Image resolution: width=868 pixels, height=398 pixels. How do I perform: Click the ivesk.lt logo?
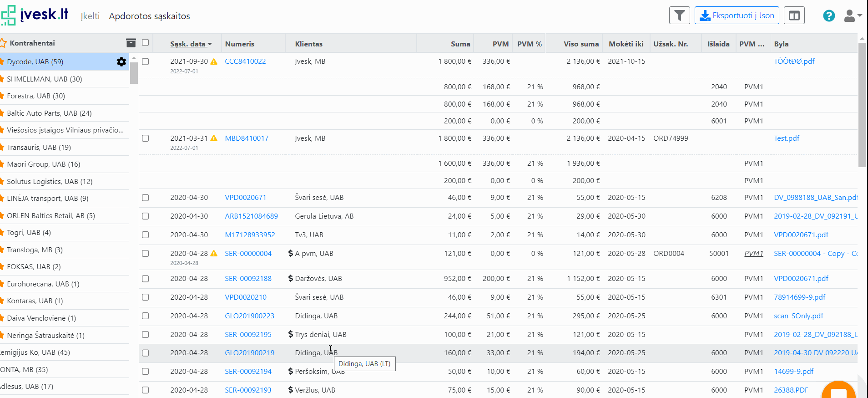pyautogui.click(x=35, y=15)
